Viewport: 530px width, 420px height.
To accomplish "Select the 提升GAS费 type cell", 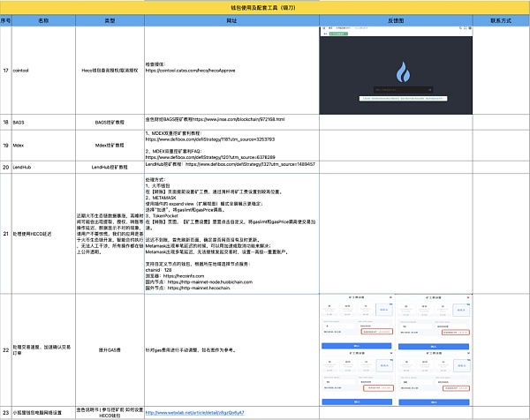I will (109, 350).
